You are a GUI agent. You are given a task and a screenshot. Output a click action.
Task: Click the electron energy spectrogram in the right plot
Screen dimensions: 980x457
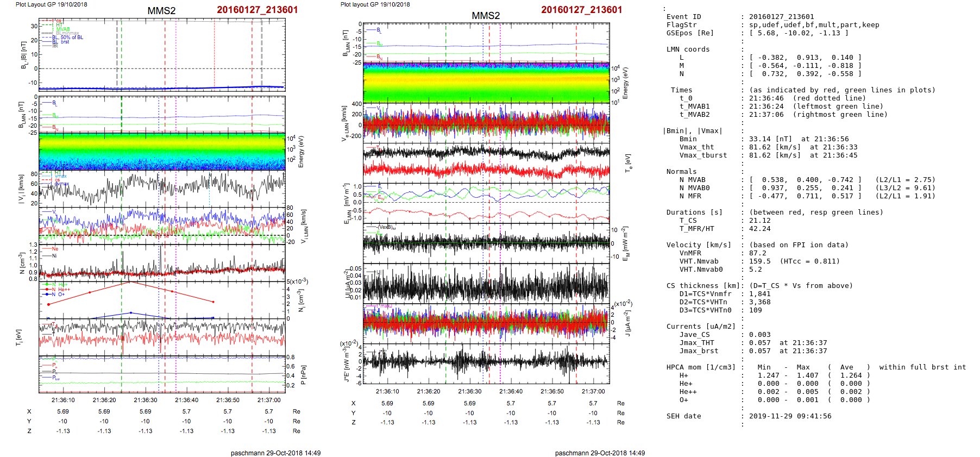pos(486,83)
